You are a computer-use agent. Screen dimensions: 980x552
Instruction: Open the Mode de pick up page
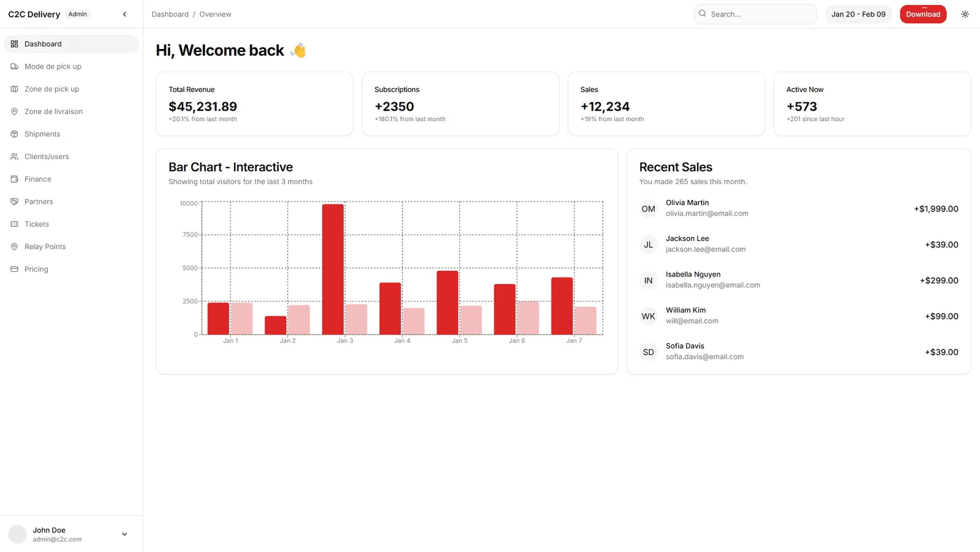(x=71, y=67)
